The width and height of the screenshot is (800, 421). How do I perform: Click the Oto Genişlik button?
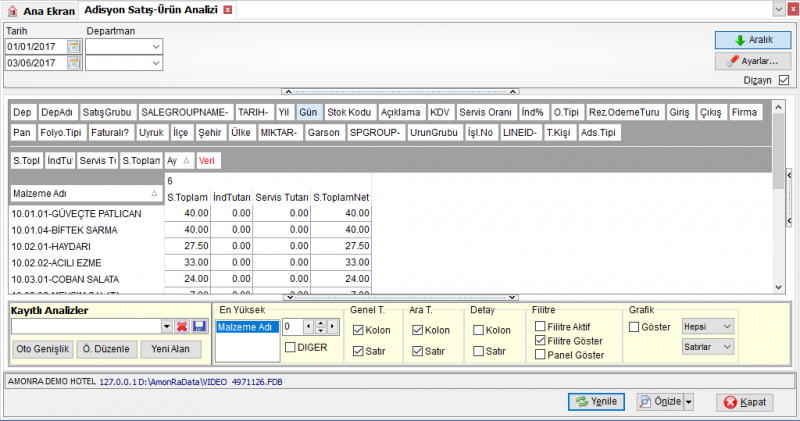(42, 349)
